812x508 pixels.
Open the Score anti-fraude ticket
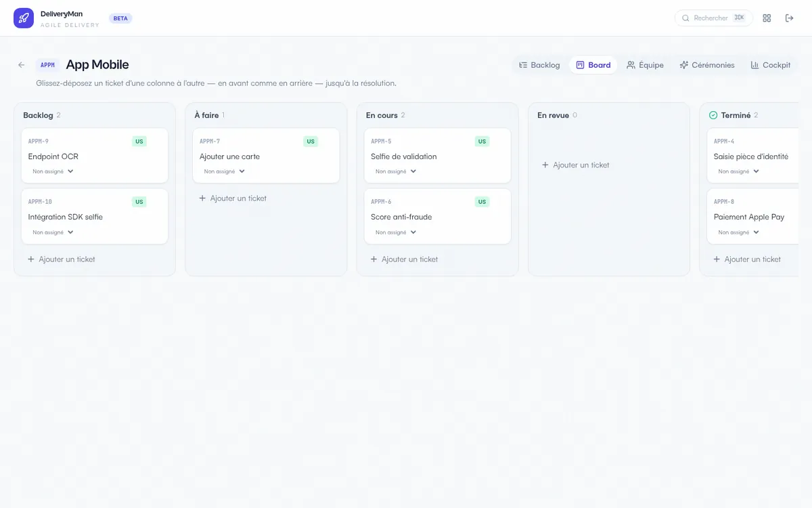click(438, 217)
